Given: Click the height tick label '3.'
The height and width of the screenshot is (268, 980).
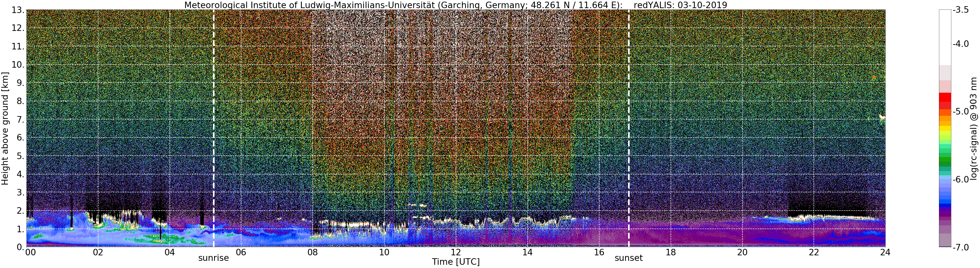Looking at the screenshot, I should point(21,192).
